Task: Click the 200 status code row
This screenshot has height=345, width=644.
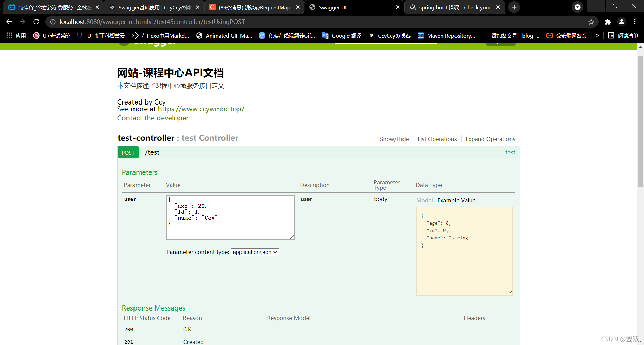Action: pos(318,329)
